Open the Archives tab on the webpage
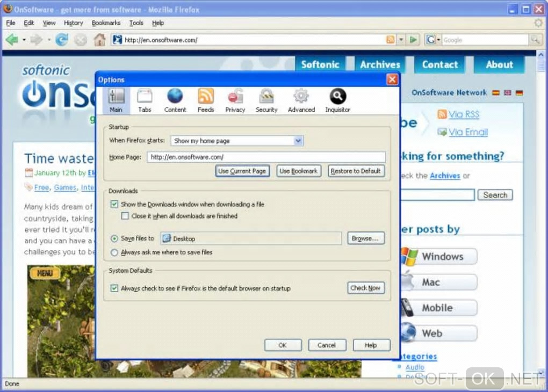Screen dimensions: 548x392 click(x=380, y=64)
